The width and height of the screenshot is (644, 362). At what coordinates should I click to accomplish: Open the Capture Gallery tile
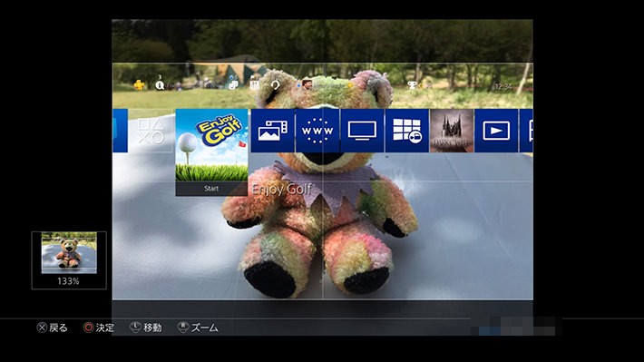coord(273,131)
